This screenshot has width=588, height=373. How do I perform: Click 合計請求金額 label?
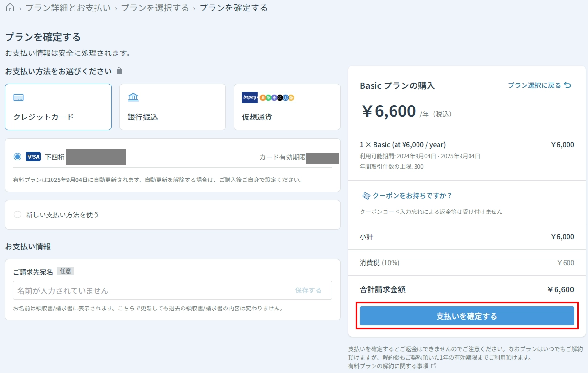(x=383, y=289)
